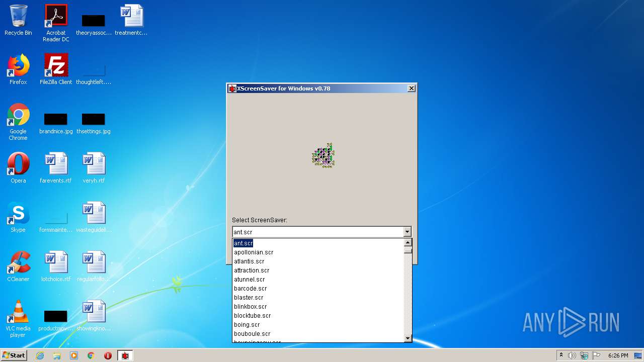The height and width of the screenshot is (362, 644).
Task: Open Google Chrome desktop shortcut
Action: coord(18,121)
